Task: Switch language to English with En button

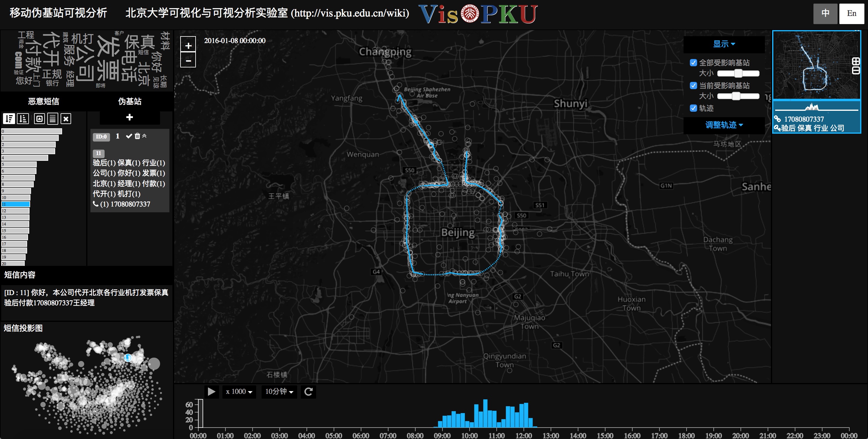Action: pos(851,14)
